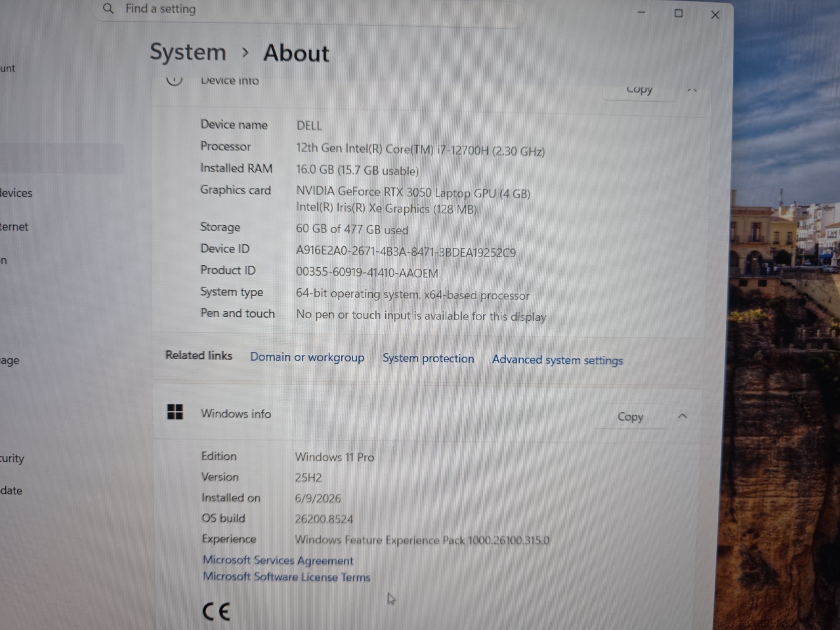Select processor value i7-12700H text
This screenshot has height=630, width=840.
pyautogui.click(x=420, y=150)
